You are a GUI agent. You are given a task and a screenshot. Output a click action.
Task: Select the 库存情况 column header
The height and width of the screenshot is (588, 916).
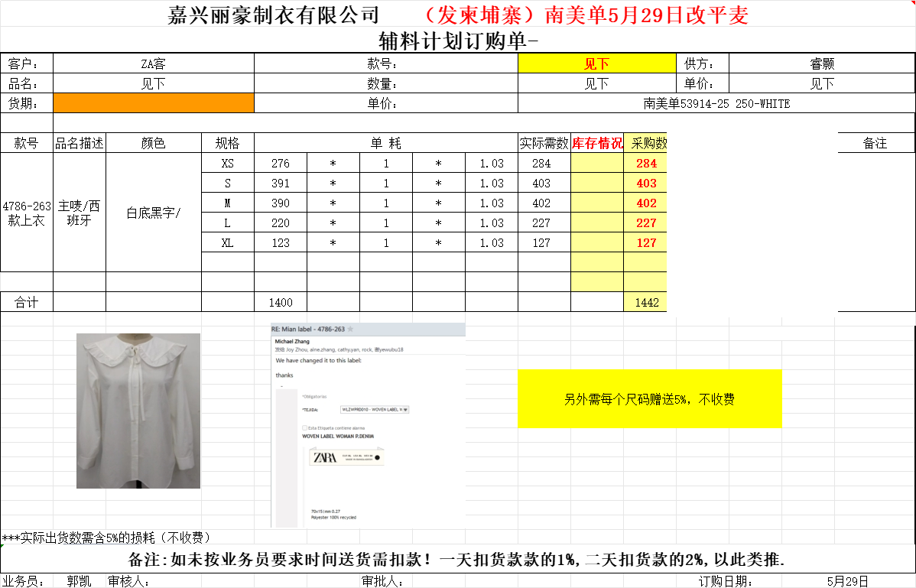(597, 143)
